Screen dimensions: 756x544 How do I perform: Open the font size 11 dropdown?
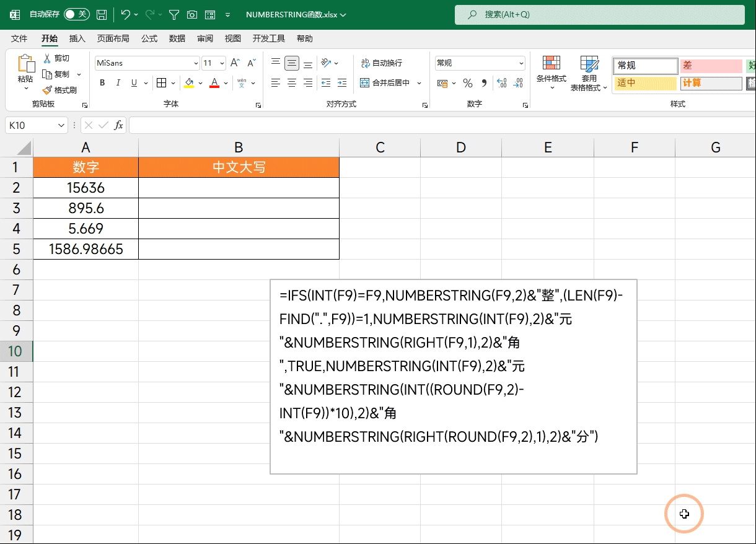(223, 63)
